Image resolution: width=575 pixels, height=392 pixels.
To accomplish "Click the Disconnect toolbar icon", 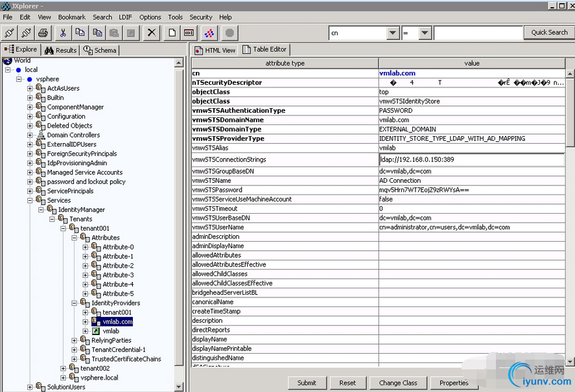I will 26,32.
